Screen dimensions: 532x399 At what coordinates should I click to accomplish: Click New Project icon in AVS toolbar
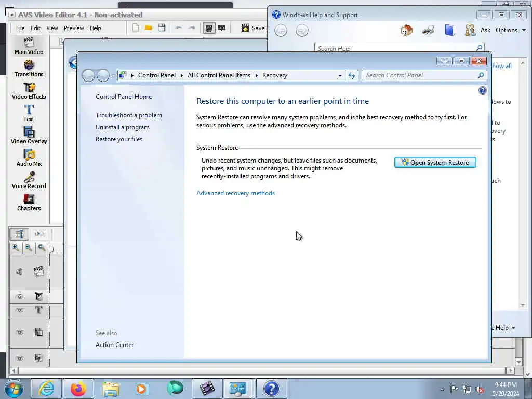point(136,28)
